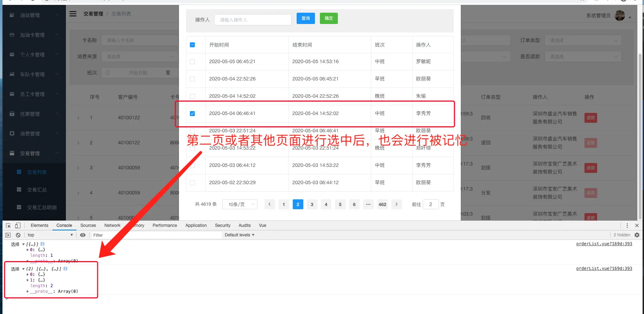Expand the user account dropdown caret
Screen dimensions: 644x314
(x=630, y=18)
